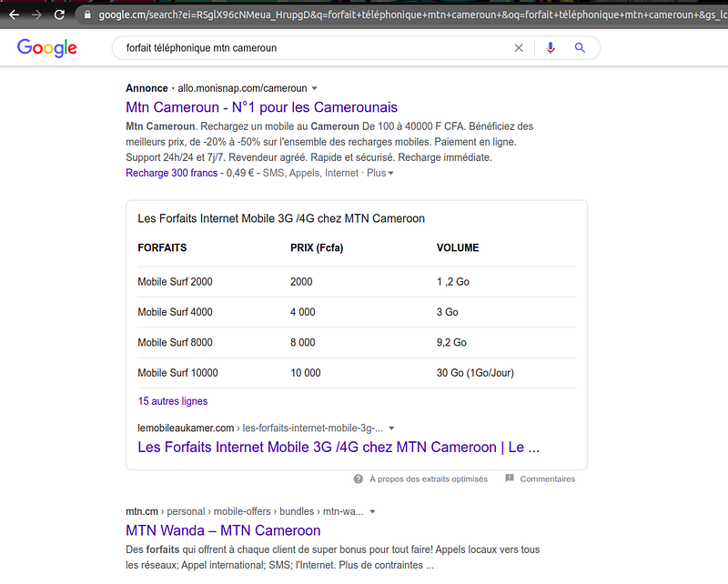Click the PRIX (Fcfa) column header
The height and width of the screenshot is (584, 728).
(317, 248)
